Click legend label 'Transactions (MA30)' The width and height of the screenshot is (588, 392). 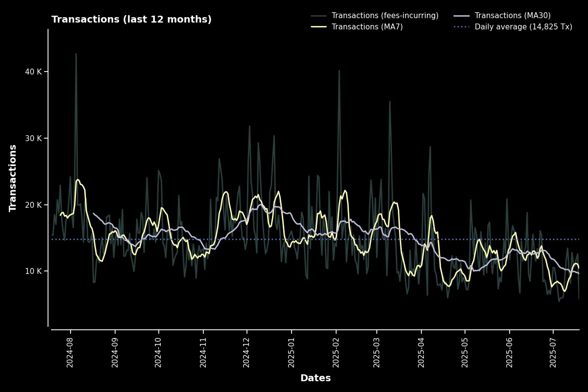(513, 16)
